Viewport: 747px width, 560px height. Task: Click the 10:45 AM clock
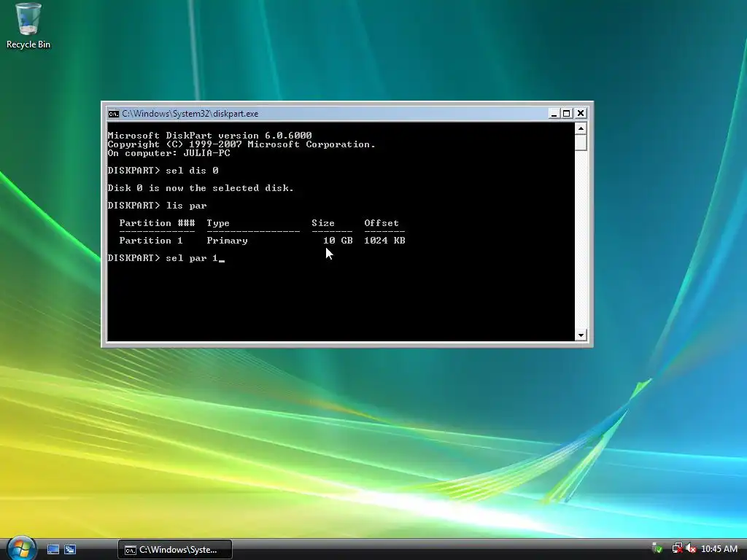(x=719, y=549)
